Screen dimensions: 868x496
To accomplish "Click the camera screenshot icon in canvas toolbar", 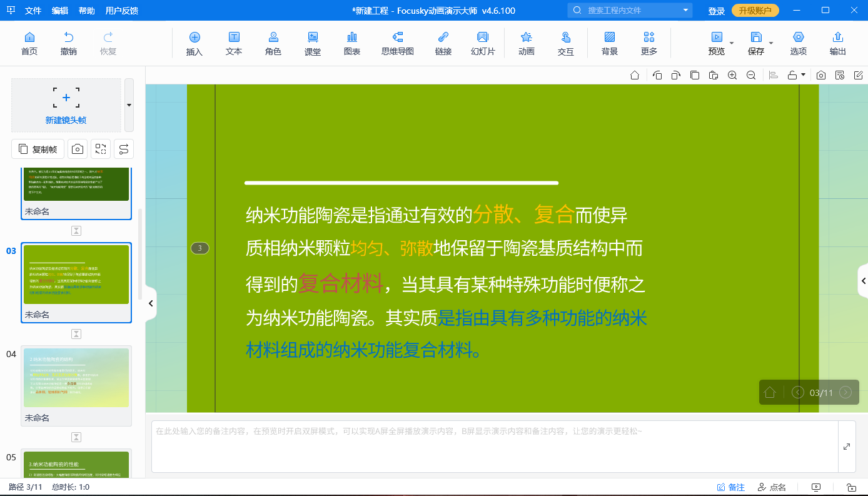I will pyautogui.click(x=821, y=75).
